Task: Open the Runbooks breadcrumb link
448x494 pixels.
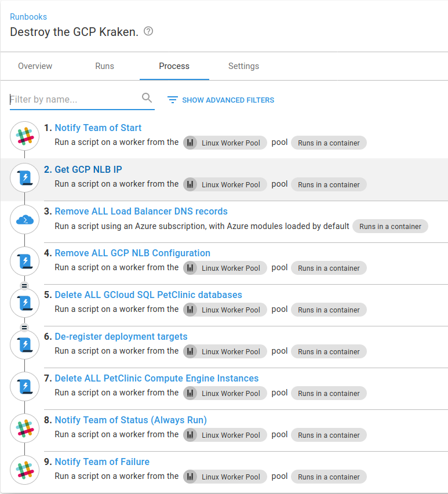Action: [x=28, y=17]
